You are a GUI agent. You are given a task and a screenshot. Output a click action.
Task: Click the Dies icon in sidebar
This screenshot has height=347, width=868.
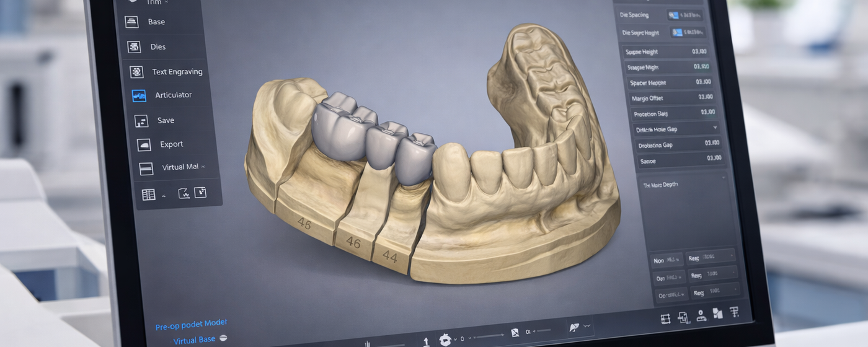[x=134, y=46]
